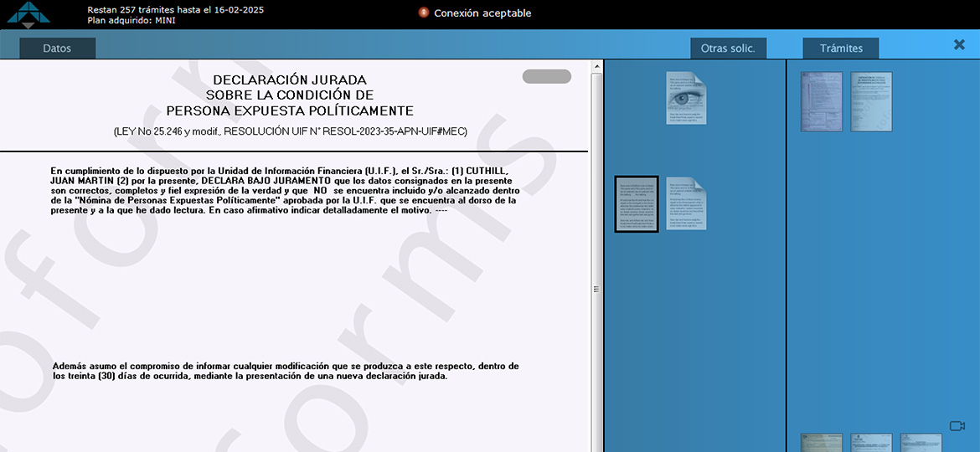Image resolution: width=980 pixels, height=452 pixels.
Task: Open the second document thumbnail under Trámites
Action: [871, 101]
